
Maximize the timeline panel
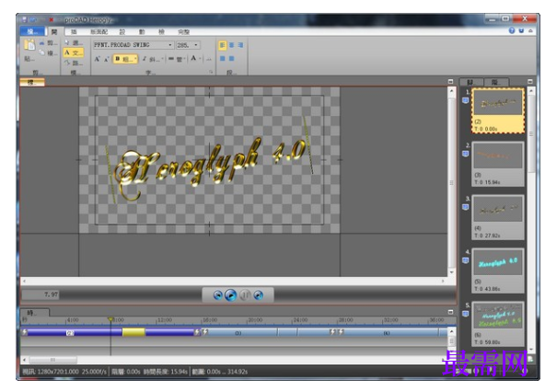[x=450, y=312]
